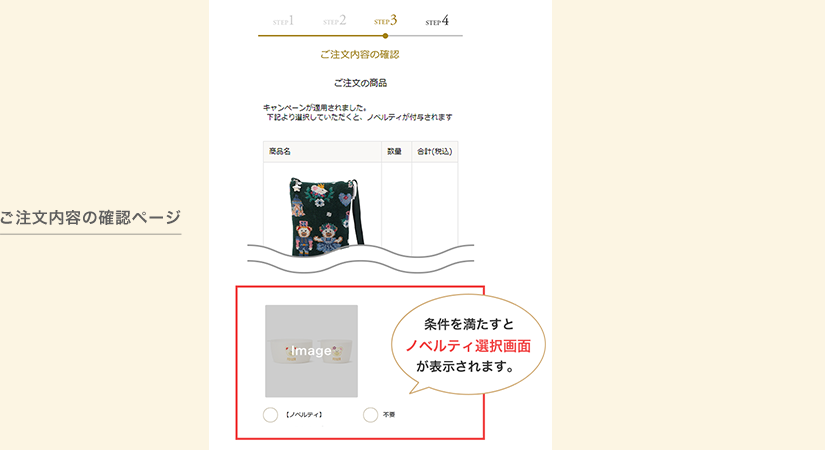
Task: Click the gold progress dot marker
Action: pyautogui.click(x=386, y=36)
